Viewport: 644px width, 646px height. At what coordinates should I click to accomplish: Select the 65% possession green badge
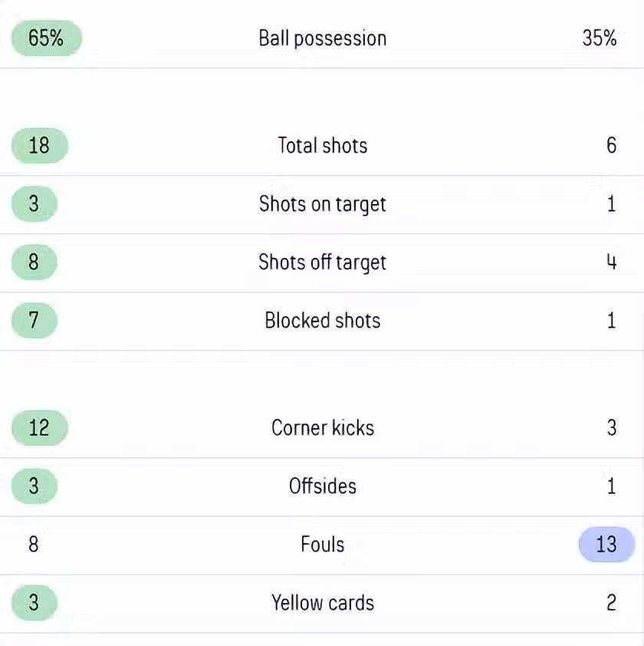(x=46, y=38)
